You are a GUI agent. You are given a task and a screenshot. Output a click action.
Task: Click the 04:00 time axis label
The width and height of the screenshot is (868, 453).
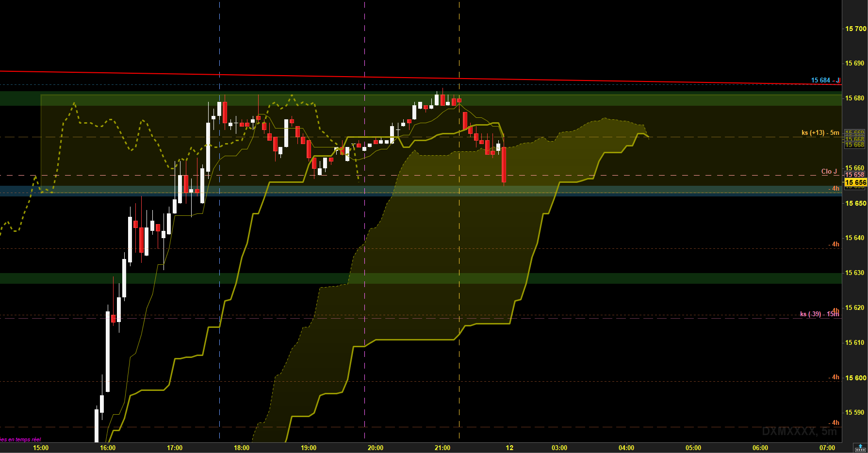(x=626, y=448)
